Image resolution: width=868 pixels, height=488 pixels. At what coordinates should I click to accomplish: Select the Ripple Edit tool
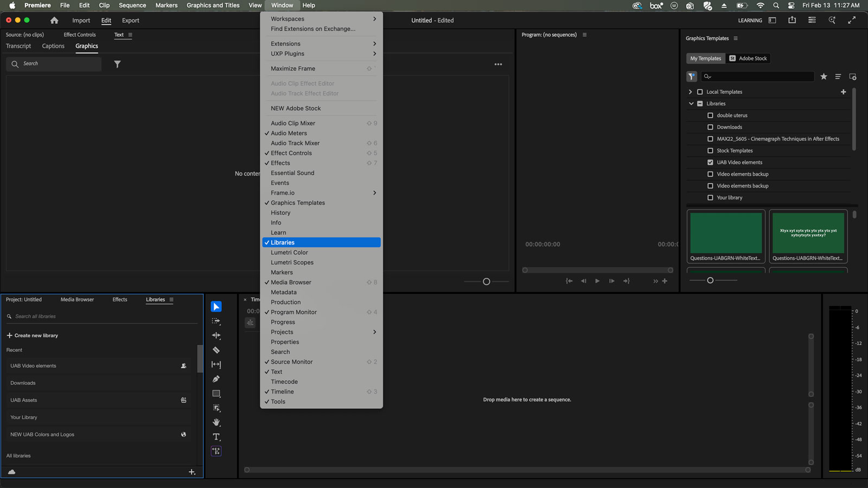pos(216,336)
